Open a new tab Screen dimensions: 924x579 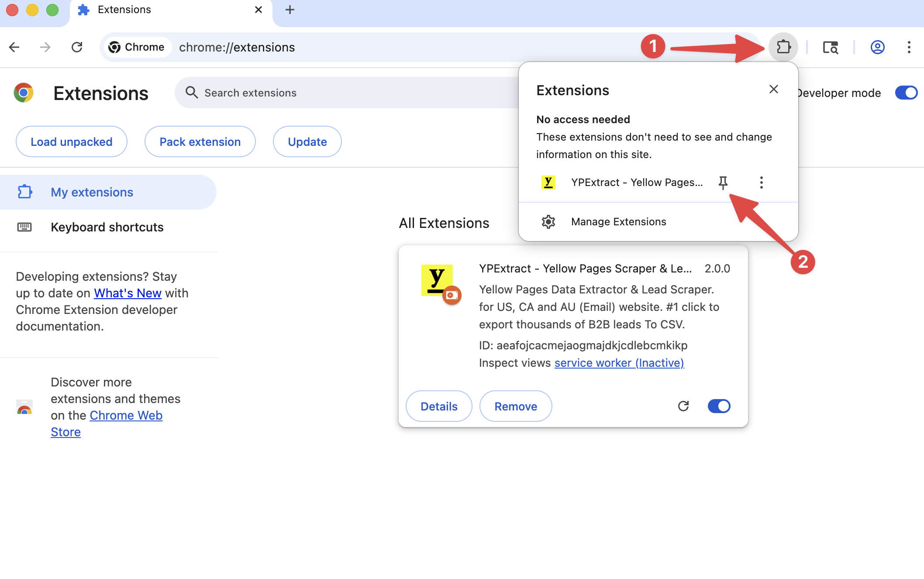(290, 10)
